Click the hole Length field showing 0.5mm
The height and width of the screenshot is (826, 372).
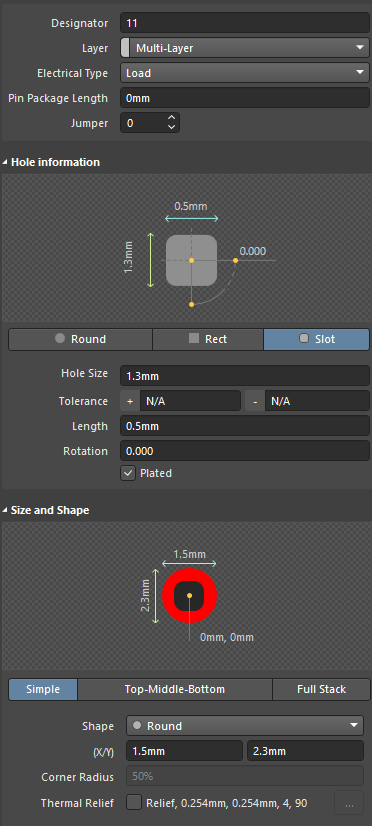[245, 426]
